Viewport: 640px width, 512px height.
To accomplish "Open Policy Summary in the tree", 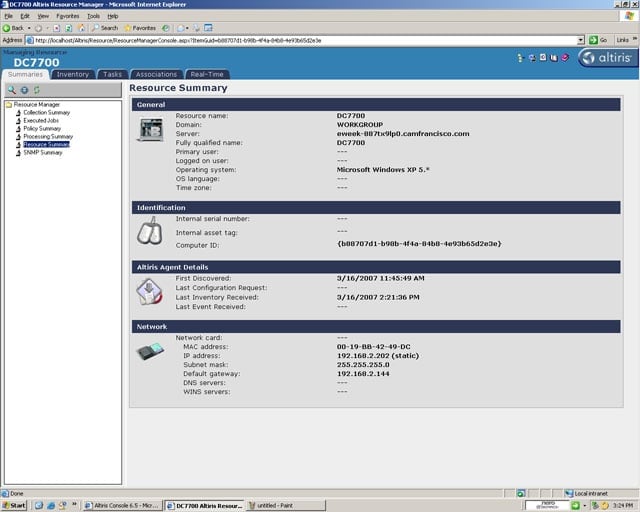I will (x=42, y=128).
